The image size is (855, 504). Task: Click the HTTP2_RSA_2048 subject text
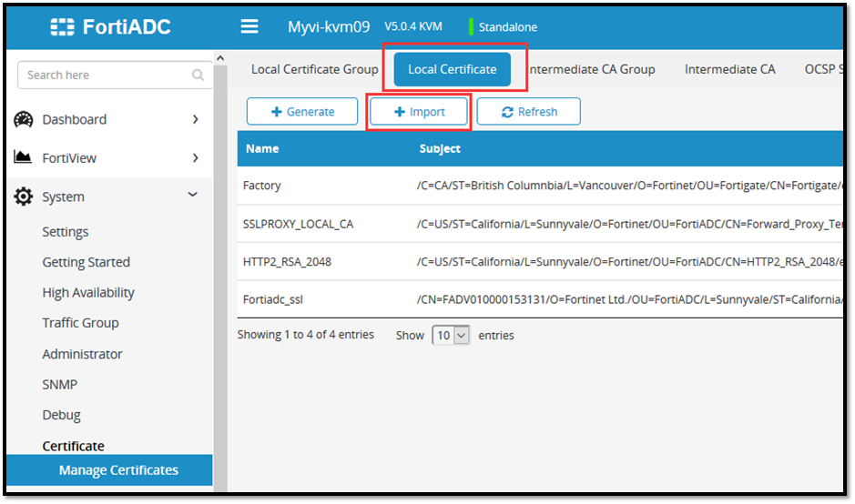pos(630,261)
